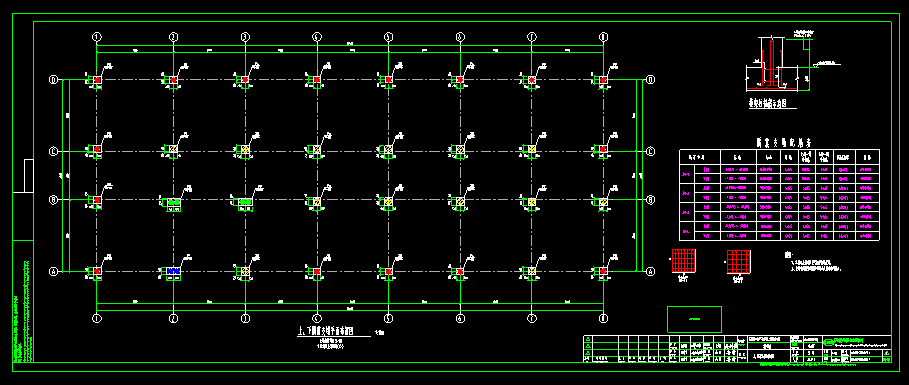909x385 pixels.
Task: Select the right red rebar mesh pattern
Action: (739, 261)
